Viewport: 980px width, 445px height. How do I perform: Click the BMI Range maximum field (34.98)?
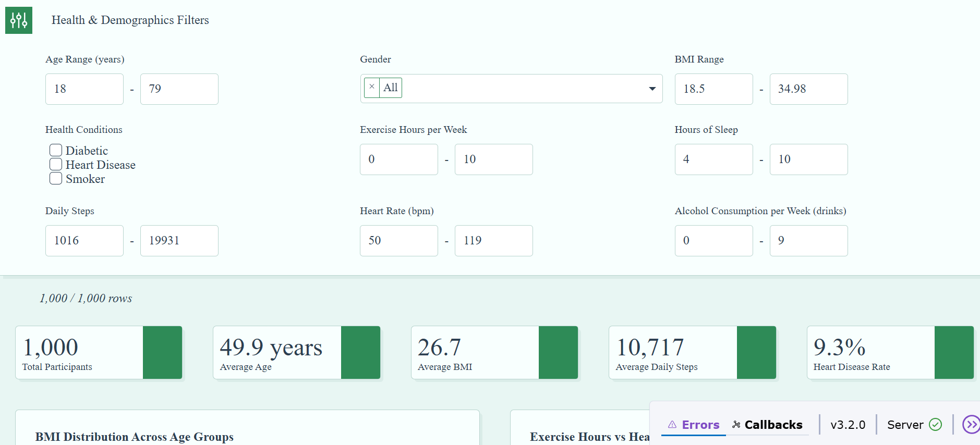(x=809, y=89)
